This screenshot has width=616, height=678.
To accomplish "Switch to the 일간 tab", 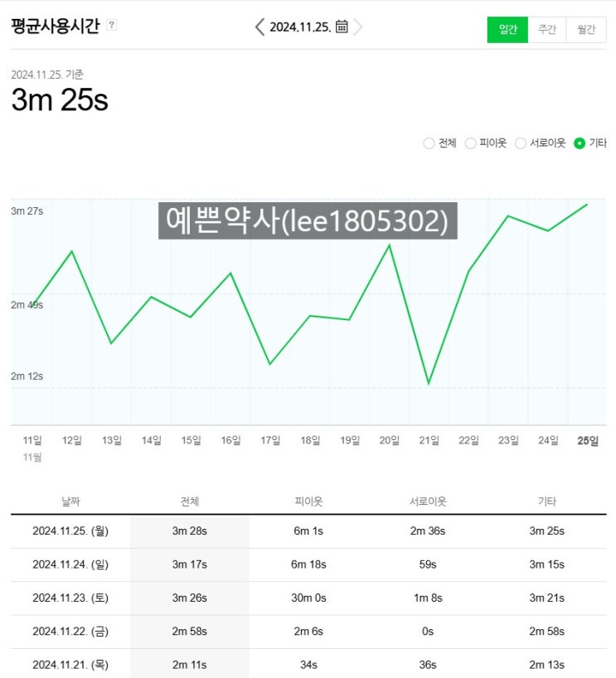I will [507, 30].
